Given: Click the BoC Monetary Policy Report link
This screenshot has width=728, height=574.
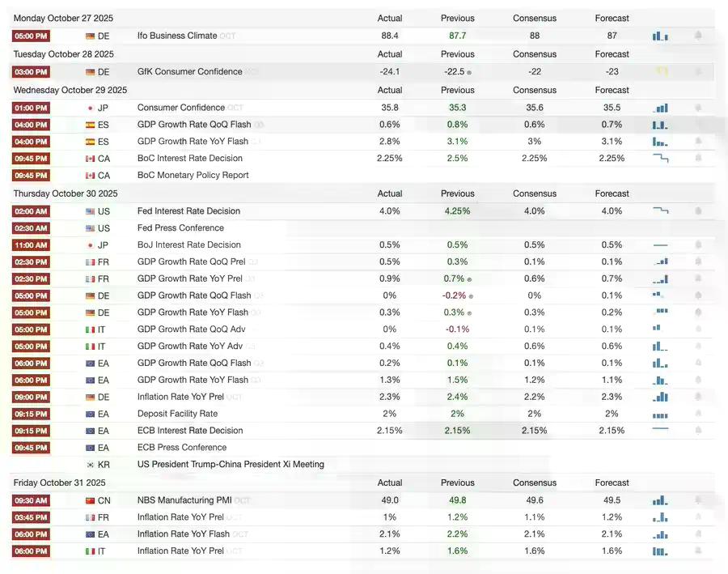Looking at the screenshot, I should 193,175.
